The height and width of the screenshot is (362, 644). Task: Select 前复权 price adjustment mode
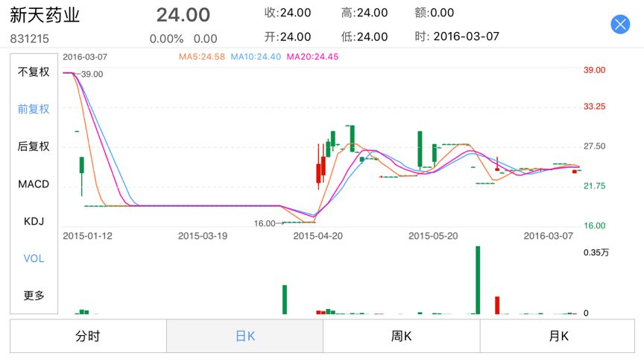(x=34, y=109)
